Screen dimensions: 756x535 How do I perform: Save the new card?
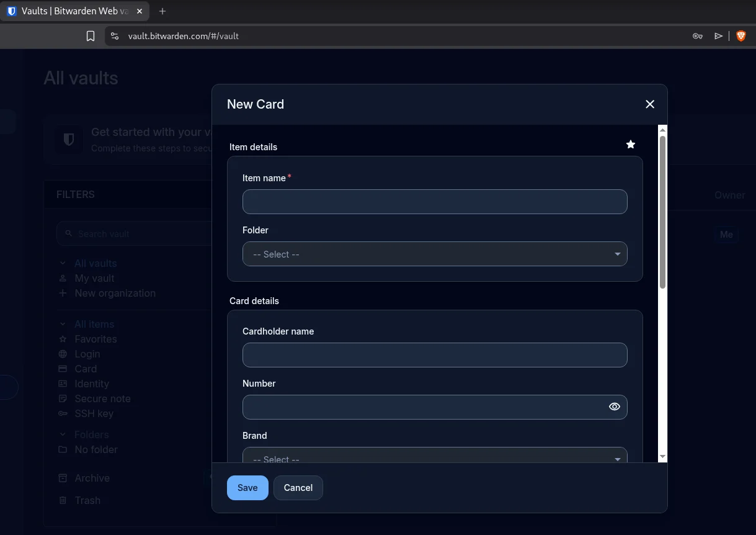click(247, 488)
